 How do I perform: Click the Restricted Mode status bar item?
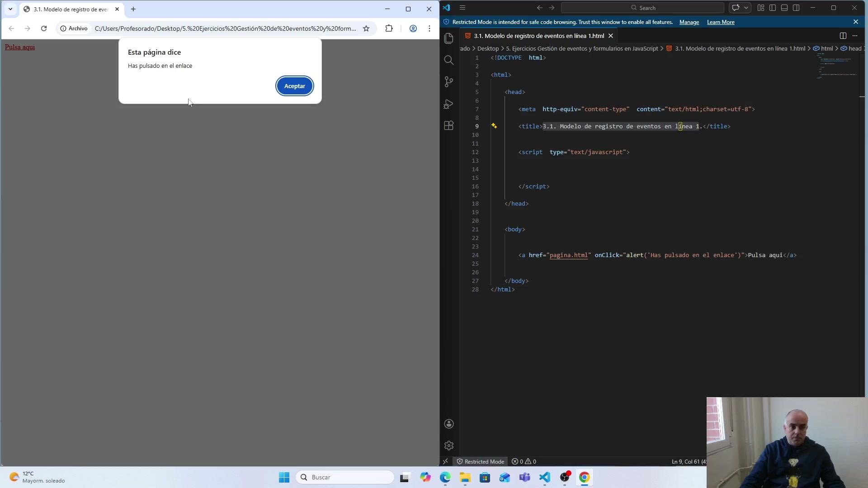click(x=480, y=461)
